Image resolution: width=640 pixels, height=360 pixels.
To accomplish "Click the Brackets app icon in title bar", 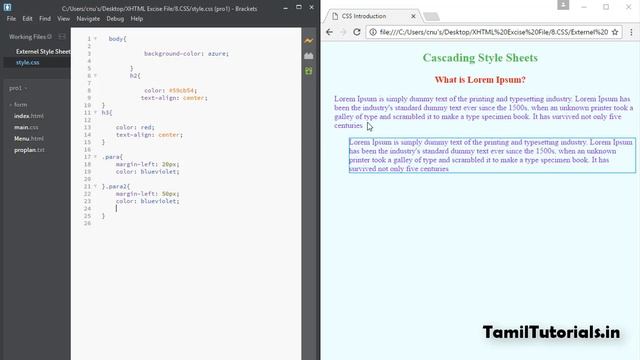I will 7,7.
